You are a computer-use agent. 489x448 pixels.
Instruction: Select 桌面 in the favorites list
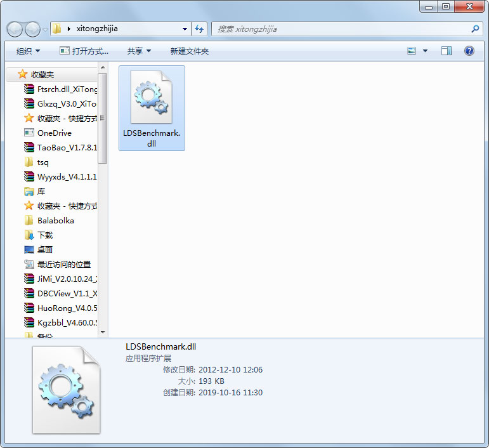[x=45, y=250]
